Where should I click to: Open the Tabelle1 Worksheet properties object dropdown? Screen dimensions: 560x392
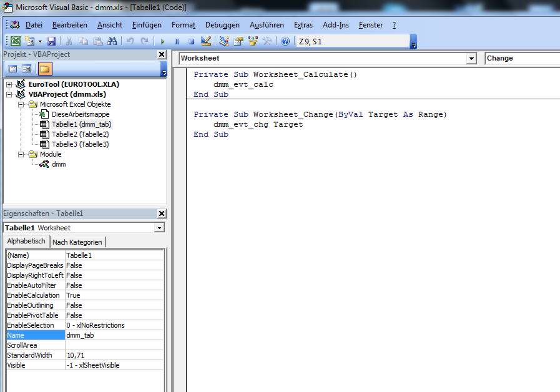159,228
